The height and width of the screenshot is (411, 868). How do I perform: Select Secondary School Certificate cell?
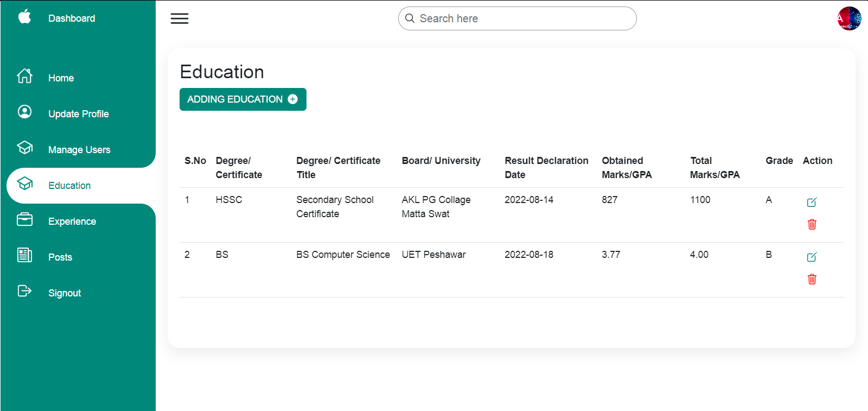point(335,207)
